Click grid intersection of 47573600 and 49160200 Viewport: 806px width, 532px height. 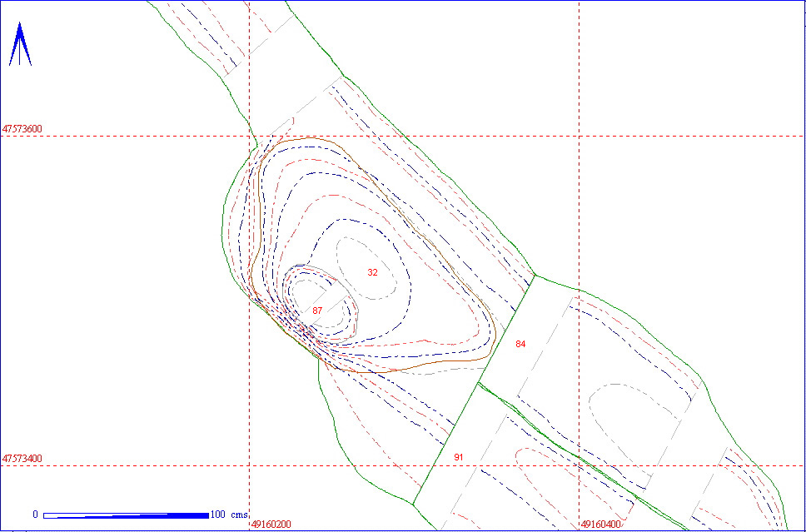(x=250, y=136)
